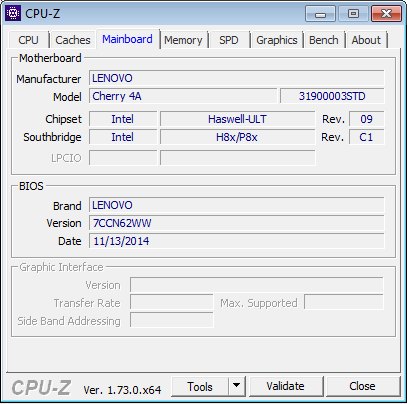Show the About tab
Screen dimensions: 407x404
pyautogui.click(x=366, y=40)
